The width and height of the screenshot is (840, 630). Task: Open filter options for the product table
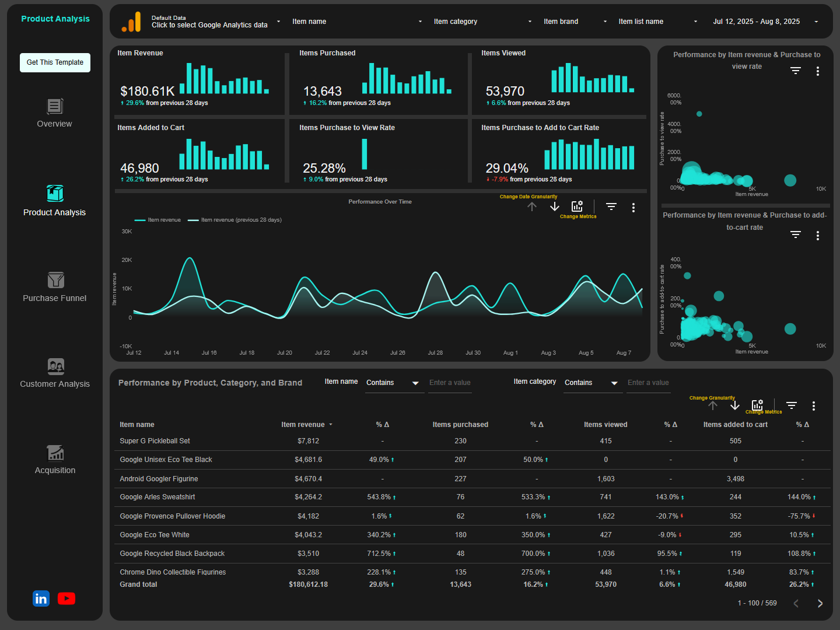click(792, 405)
